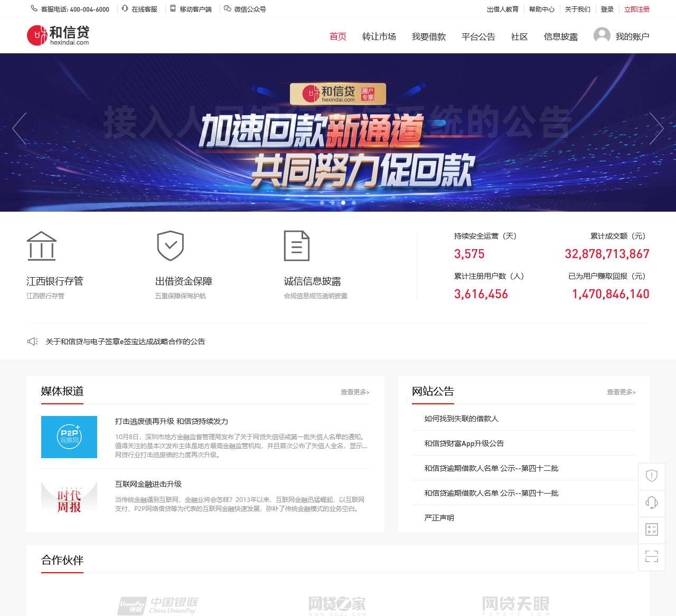Open 我的账户 in the navigation
676x616 pixels.
632,36
